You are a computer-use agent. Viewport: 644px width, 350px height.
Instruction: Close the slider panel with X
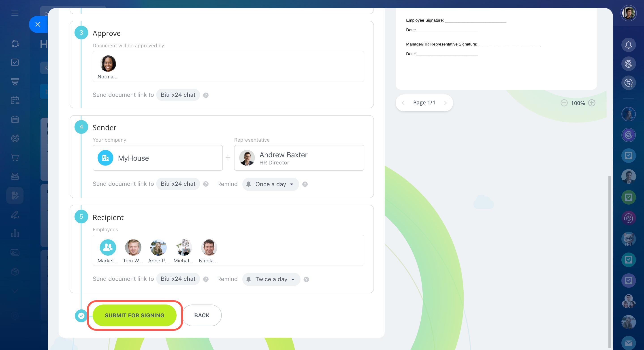coord(38,24)
